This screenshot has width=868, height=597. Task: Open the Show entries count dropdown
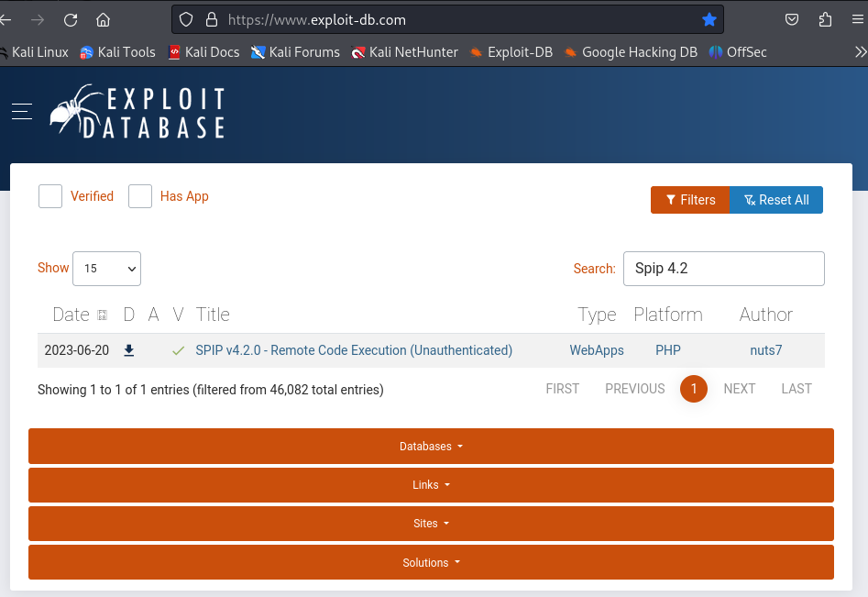(107, 269)
